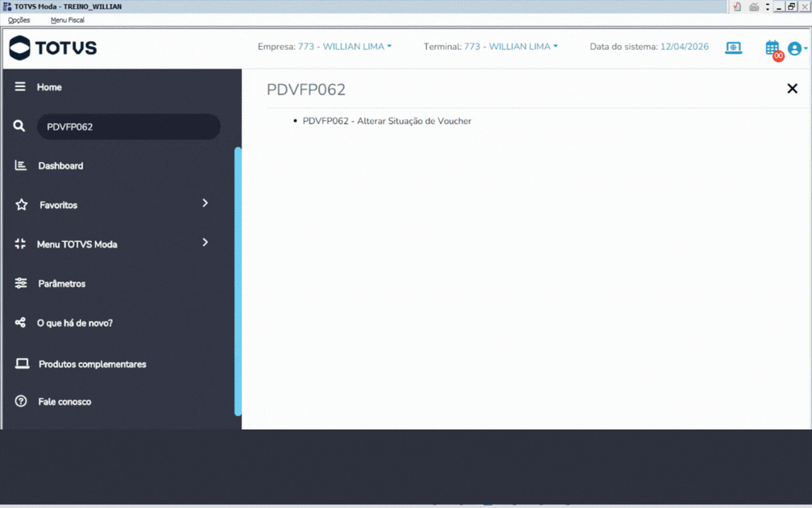Click the Menu TOTVS Moda collapse icon
The height and width of the screenshot is (508, 812).
20,244
